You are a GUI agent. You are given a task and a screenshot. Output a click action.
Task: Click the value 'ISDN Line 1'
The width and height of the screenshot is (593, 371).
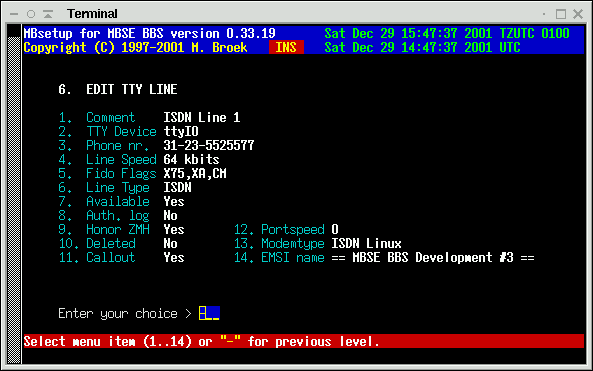point(202,117)
